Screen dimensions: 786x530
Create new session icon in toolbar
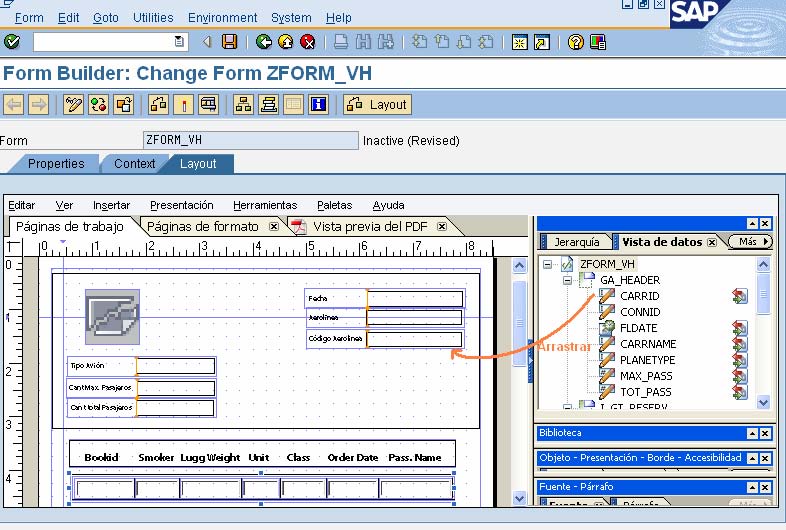tap(519, 42)
